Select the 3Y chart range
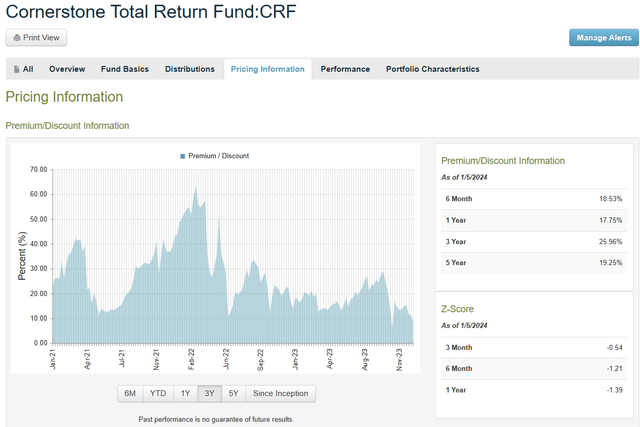This screenshot has width=640, height=427. (209, 394)
